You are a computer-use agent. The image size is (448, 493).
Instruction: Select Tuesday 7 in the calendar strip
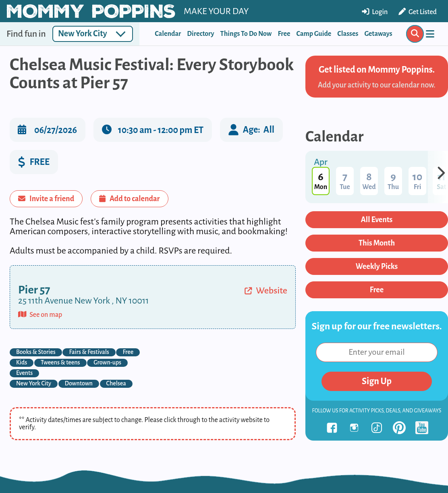point(345,181)
